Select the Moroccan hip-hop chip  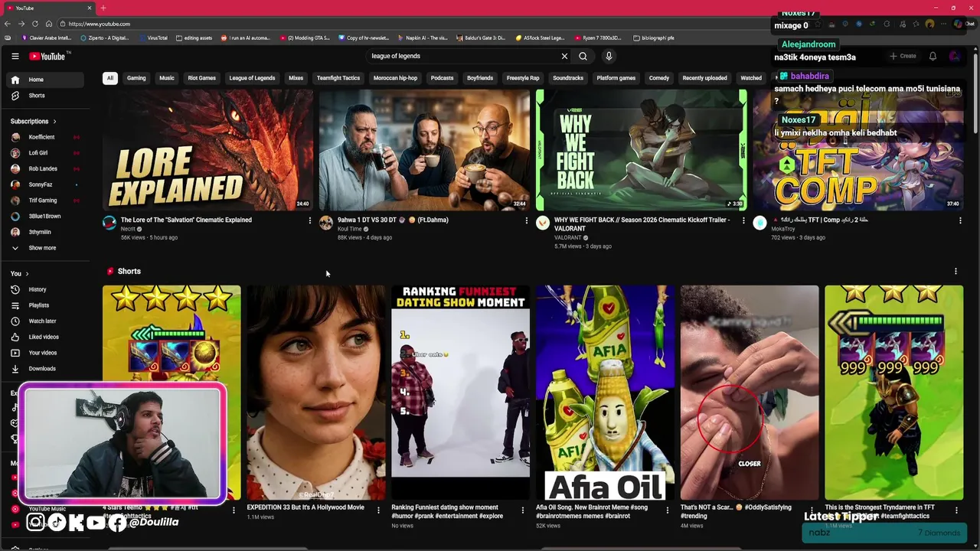click(x=395, y=78)
